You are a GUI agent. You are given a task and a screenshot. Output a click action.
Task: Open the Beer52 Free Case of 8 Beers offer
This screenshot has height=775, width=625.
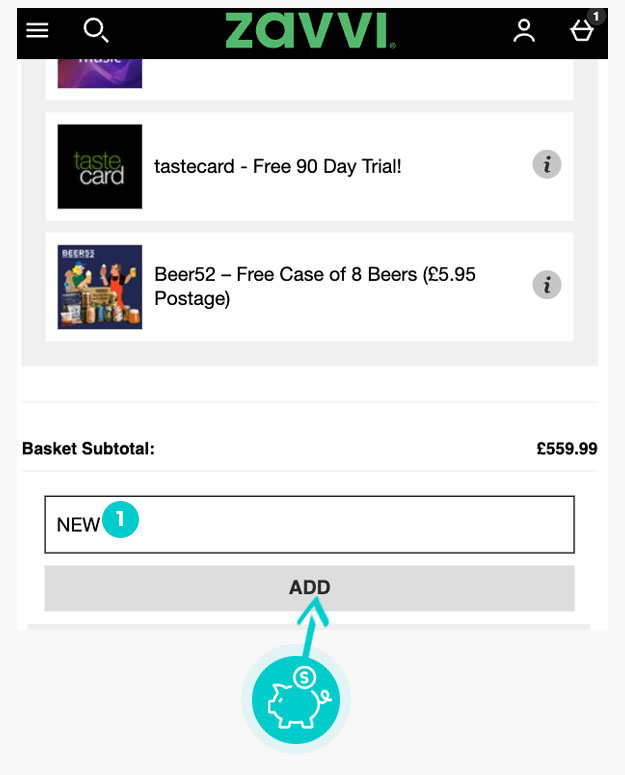click(x=314, y=286)
